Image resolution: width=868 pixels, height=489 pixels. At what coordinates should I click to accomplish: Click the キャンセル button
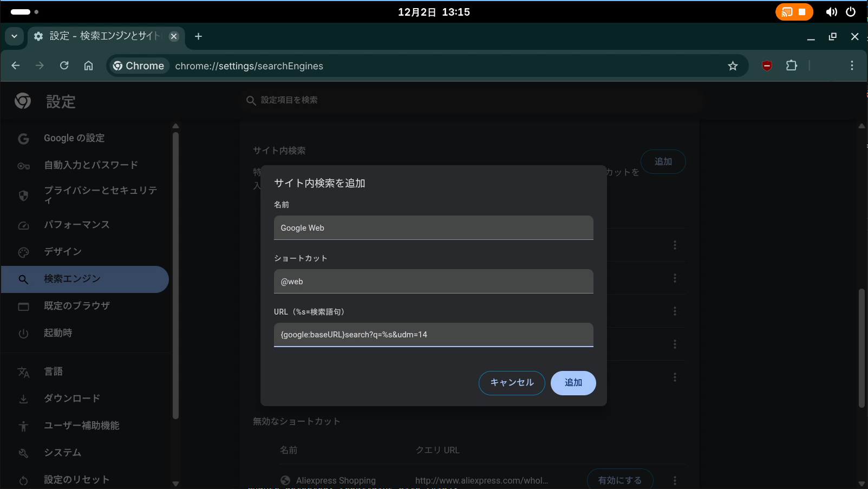click(x=512, y=383)
